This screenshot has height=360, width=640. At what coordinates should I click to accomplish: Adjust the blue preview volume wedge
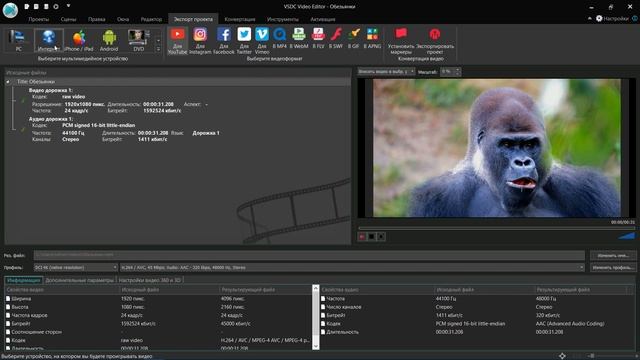pyautogui.click(x=627, y=236)
